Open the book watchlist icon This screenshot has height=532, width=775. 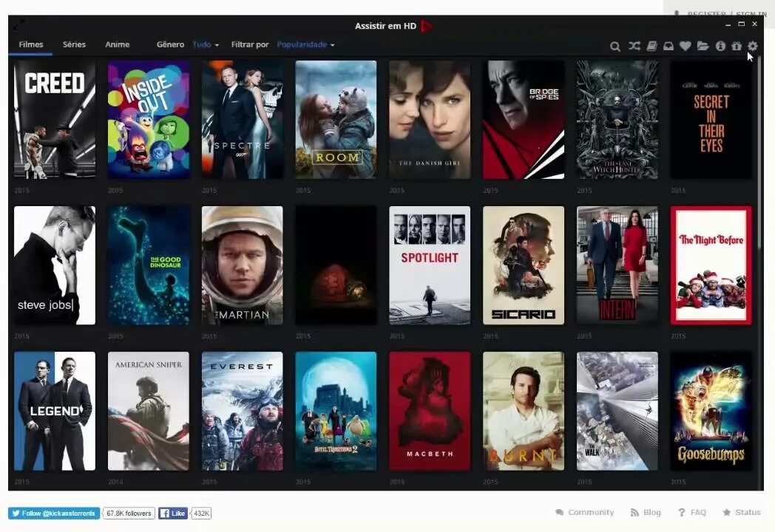[652, 46]
